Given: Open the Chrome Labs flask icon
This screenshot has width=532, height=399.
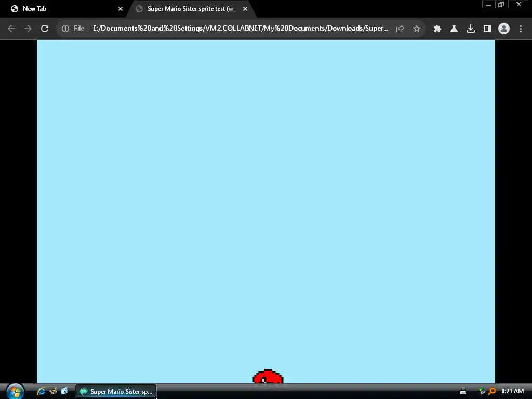Looking at the screenshot, I should (454, 29).
